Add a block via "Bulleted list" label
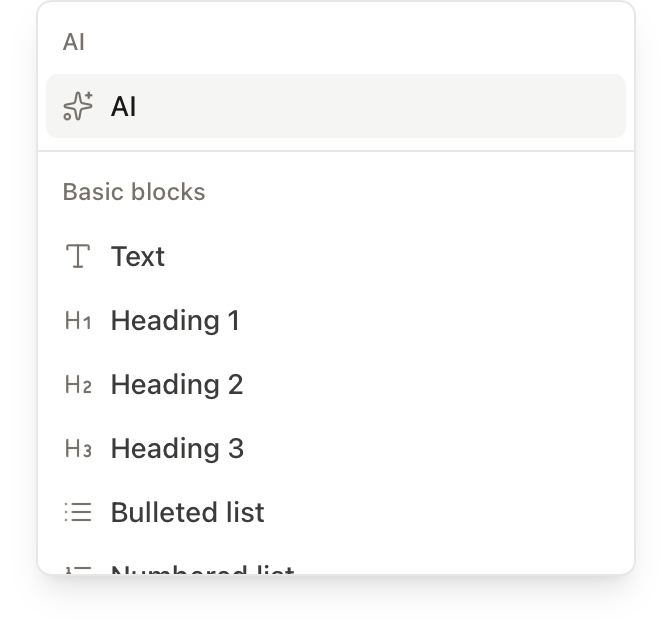 pos(188,513)
